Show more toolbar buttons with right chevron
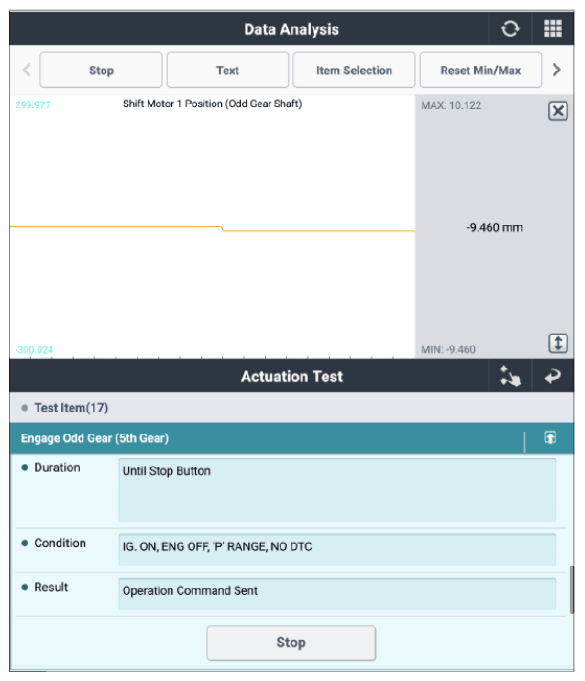 [556, 70]
